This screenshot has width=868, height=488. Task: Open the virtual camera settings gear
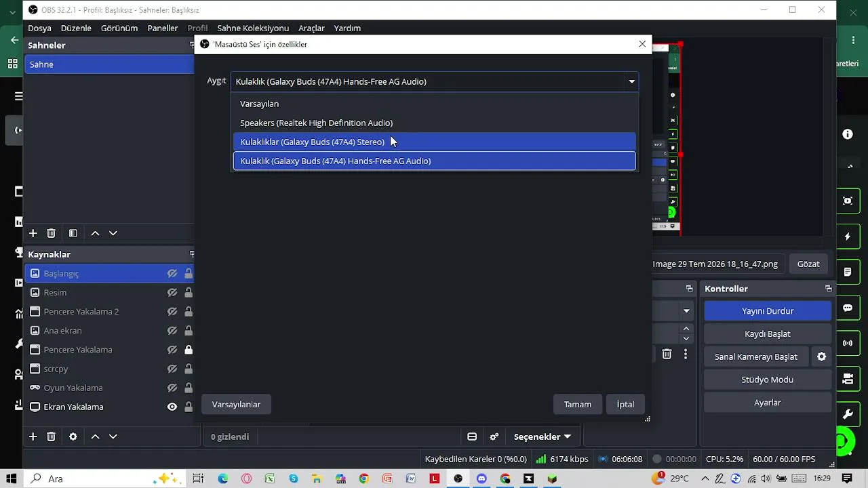821,357
